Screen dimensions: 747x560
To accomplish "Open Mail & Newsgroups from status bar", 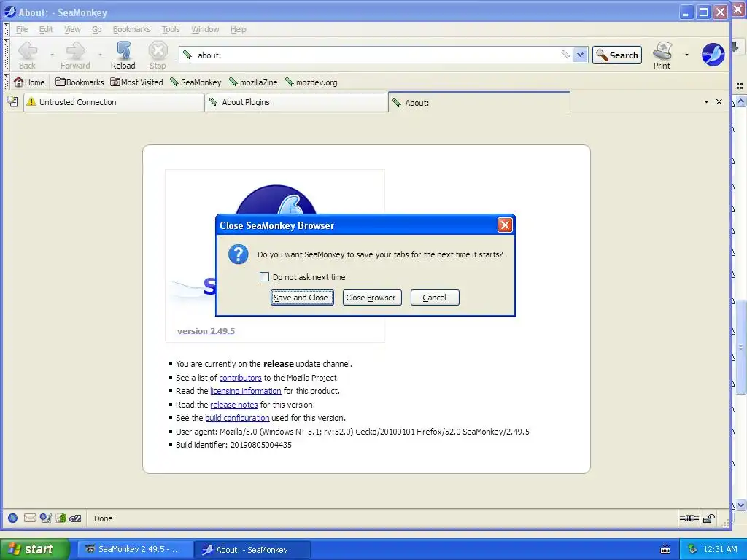I will (x=29, y=518).
